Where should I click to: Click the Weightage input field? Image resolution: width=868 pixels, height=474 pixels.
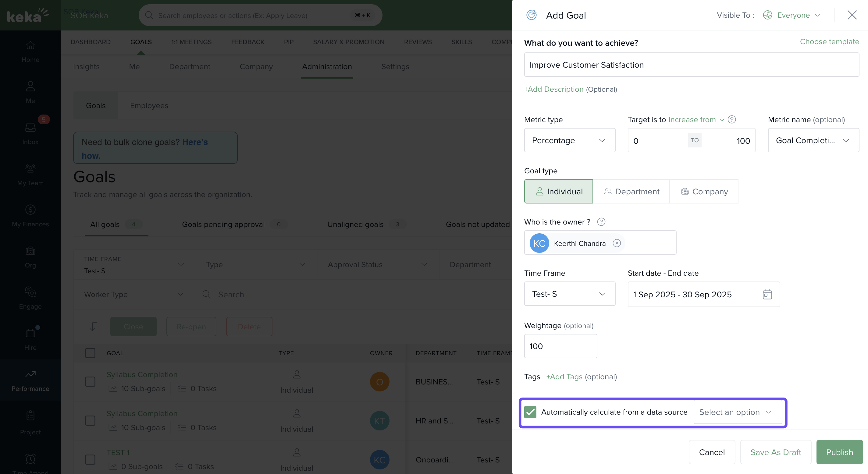(560, 346)
